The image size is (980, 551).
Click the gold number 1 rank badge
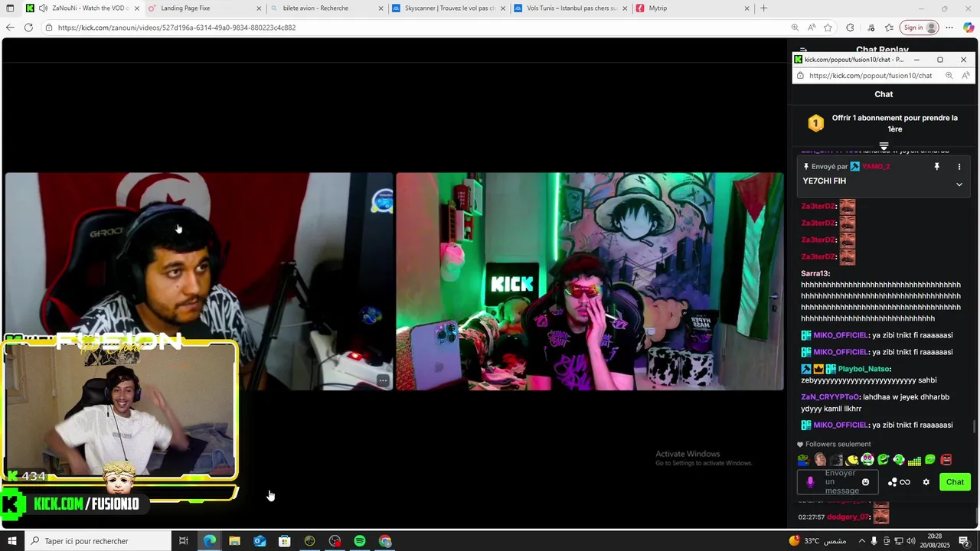[x=816, y=123]
